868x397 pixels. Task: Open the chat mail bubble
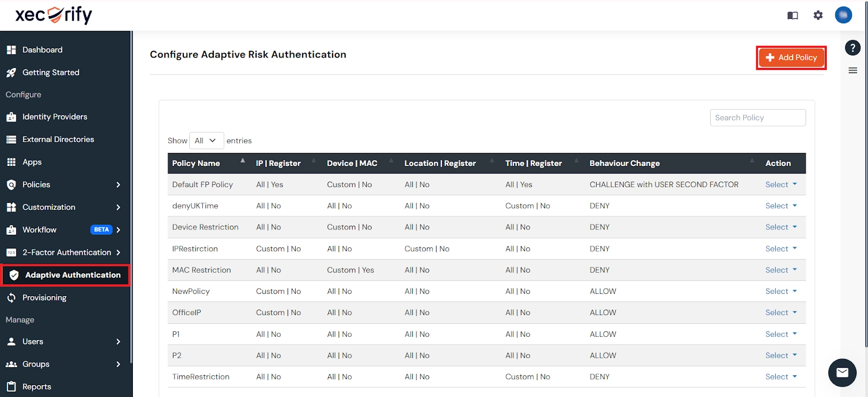click(843, 373)
